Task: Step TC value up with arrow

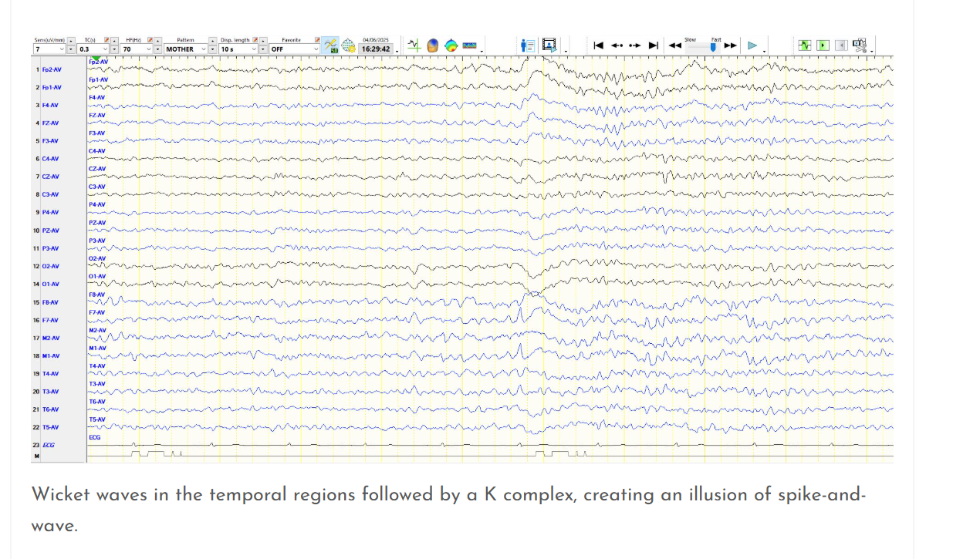Action: coord(115,40)
